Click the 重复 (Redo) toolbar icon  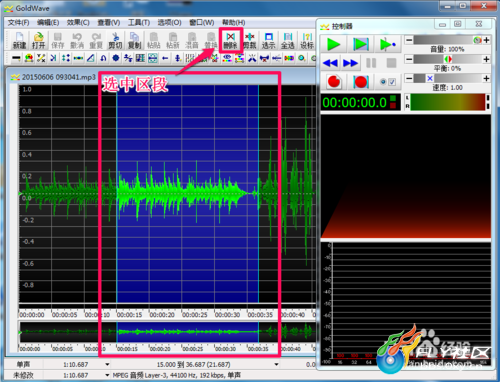tap(96, 40)
